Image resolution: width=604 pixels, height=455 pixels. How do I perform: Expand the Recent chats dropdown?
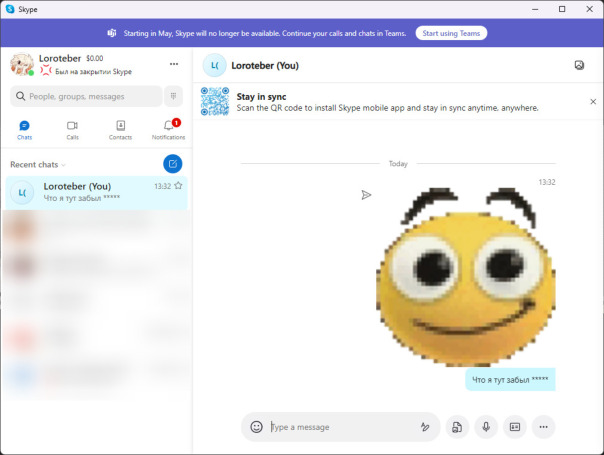pyautogui.click(x=38, y=165)
